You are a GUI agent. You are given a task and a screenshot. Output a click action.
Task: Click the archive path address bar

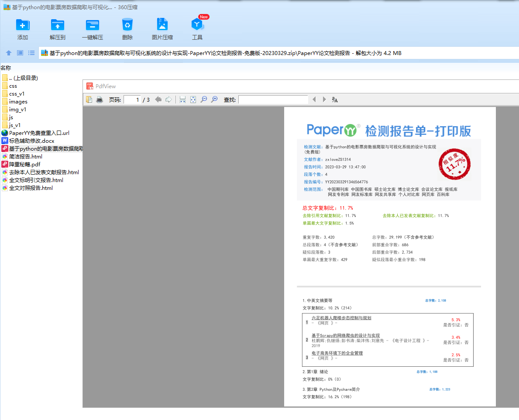point(278,53)
